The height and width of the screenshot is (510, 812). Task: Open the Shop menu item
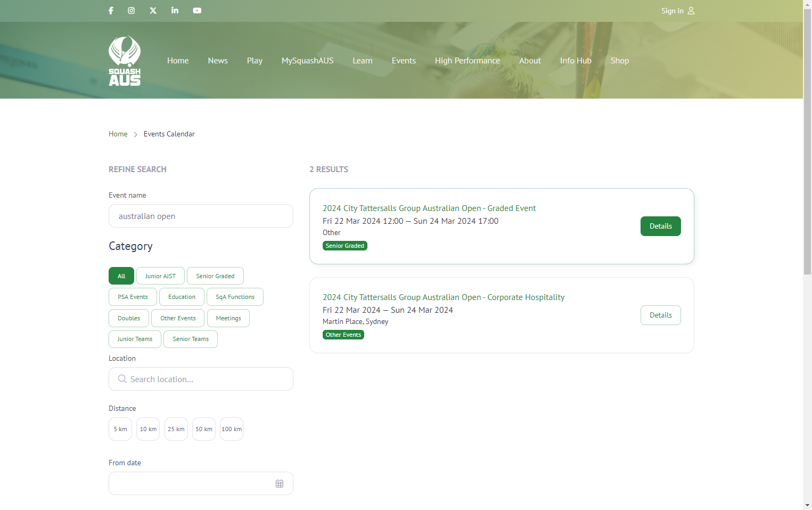pos(620,61)
